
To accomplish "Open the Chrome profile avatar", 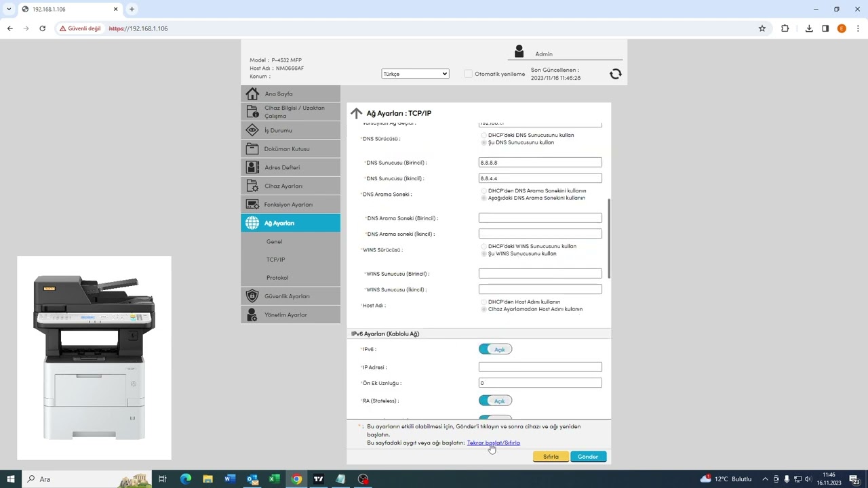I will 842,28.
